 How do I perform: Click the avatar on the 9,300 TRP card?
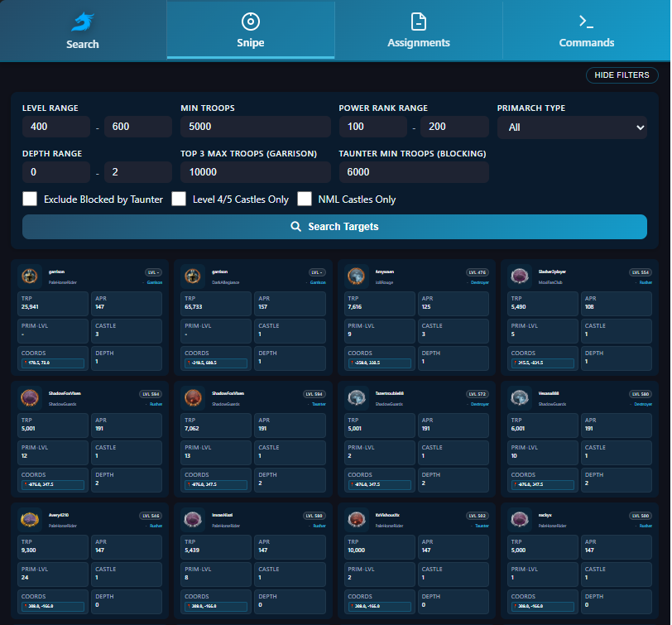(x=31, y=519)
